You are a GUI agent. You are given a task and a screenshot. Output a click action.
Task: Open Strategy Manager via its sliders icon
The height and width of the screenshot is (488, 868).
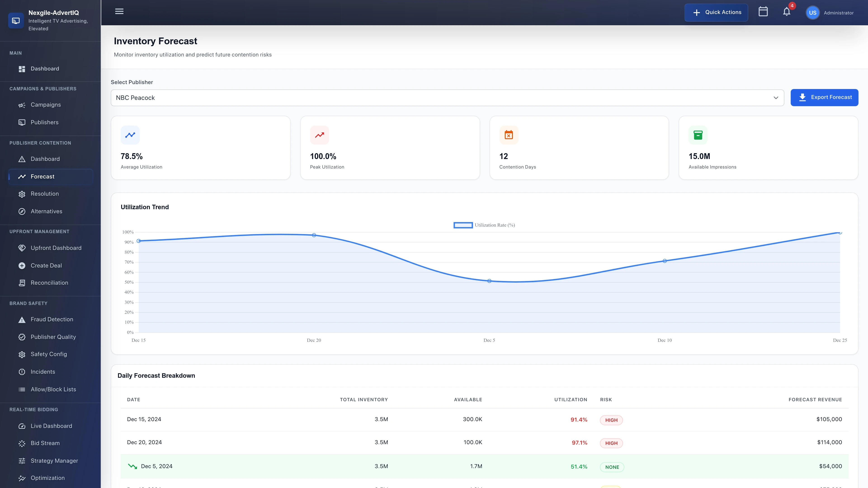(21, 461)
